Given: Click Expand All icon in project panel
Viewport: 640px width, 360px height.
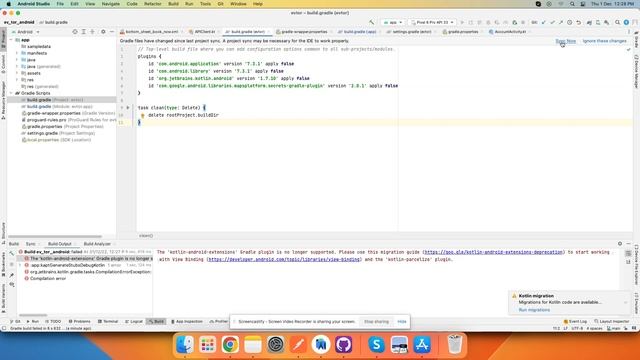Looking at the screenshot, I should (x=84, y=32).
